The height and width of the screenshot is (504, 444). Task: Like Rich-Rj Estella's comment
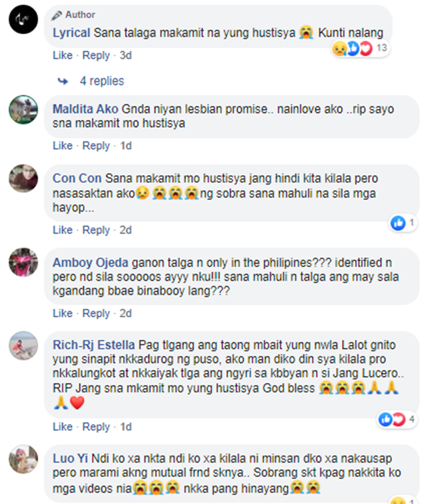pos(63,427)
